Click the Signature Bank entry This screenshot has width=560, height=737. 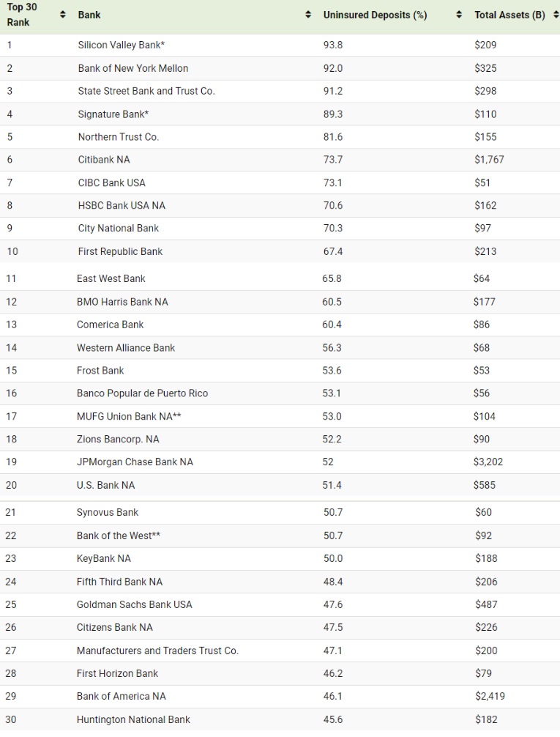113,114
